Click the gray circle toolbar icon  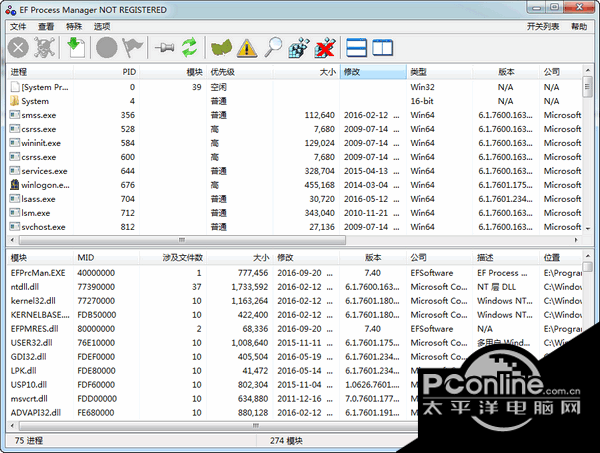[107, 48]
